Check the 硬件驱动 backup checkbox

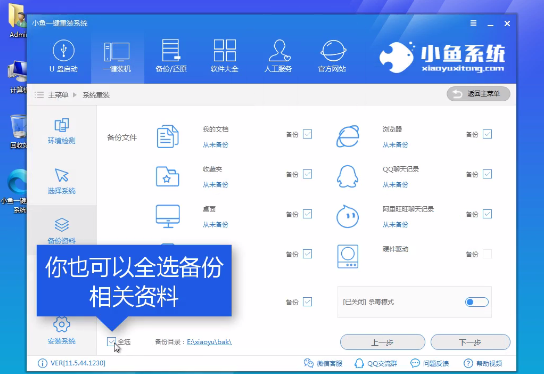487,254
